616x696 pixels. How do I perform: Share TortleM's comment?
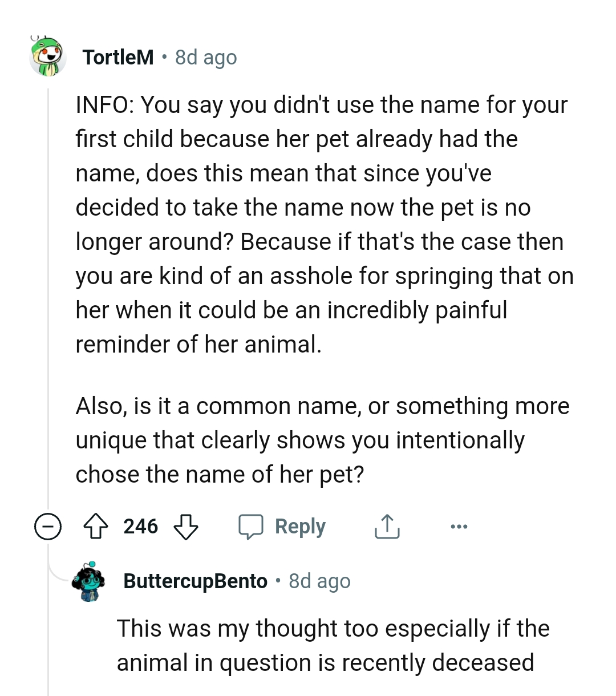point(387,526)
